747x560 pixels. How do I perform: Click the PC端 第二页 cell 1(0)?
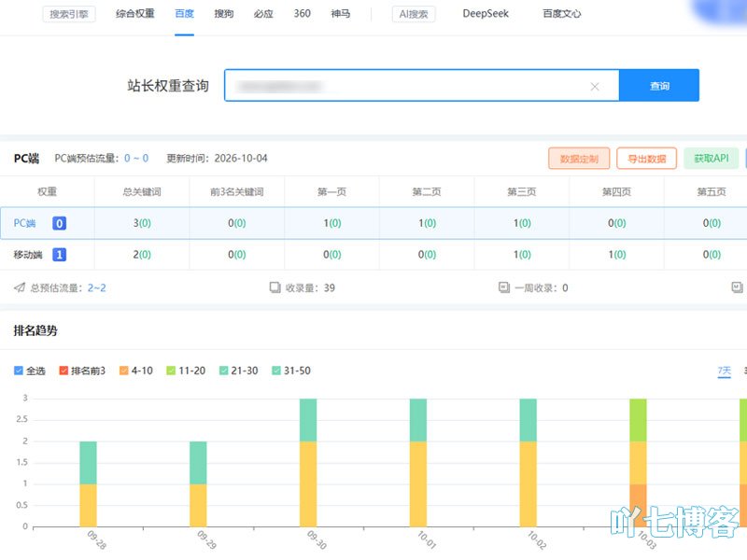tap(427, 223)
